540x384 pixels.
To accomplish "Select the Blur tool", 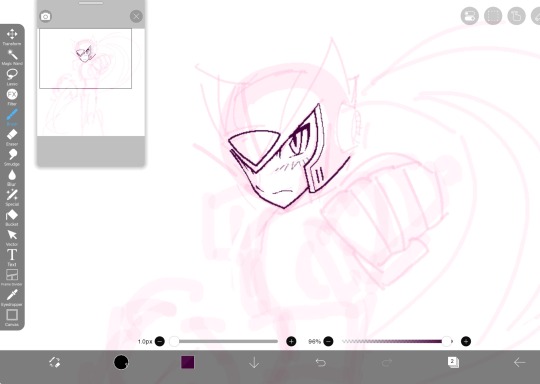I will (x=12, y=177).
